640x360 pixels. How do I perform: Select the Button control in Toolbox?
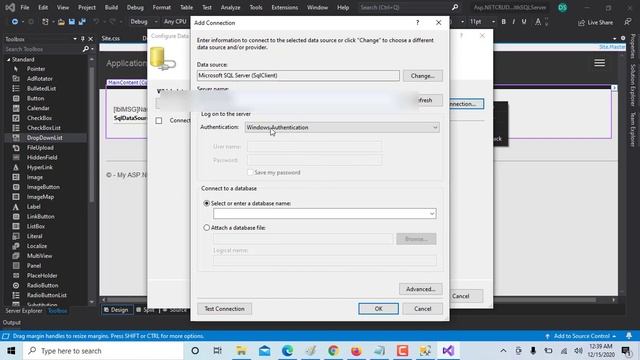pyautogui.click(x=35, y=98)
